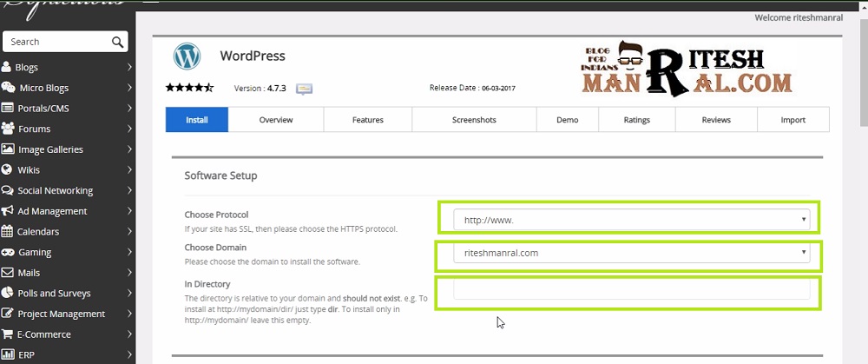
Task: Click the Project Management edit icon
Action: point(7,314)
